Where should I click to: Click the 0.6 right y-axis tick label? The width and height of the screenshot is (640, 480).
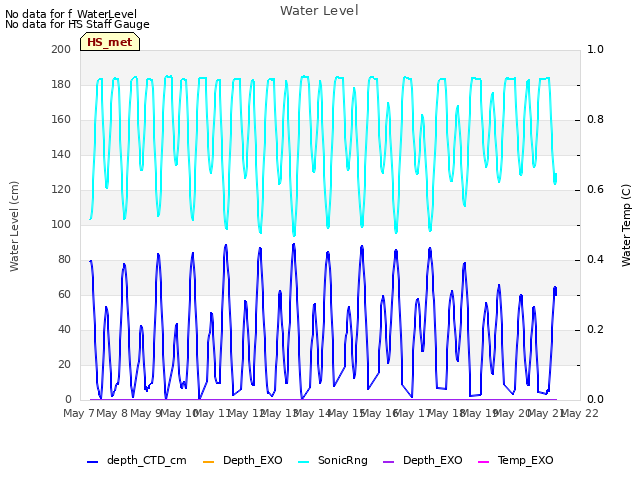[595, 189]
